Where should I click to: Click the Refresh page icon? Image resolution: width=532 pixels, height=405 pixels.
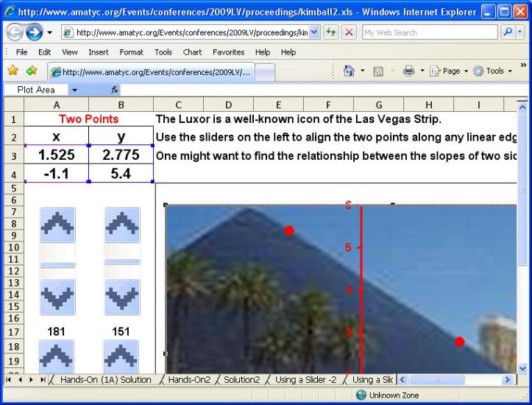click(x=330, y=32)
